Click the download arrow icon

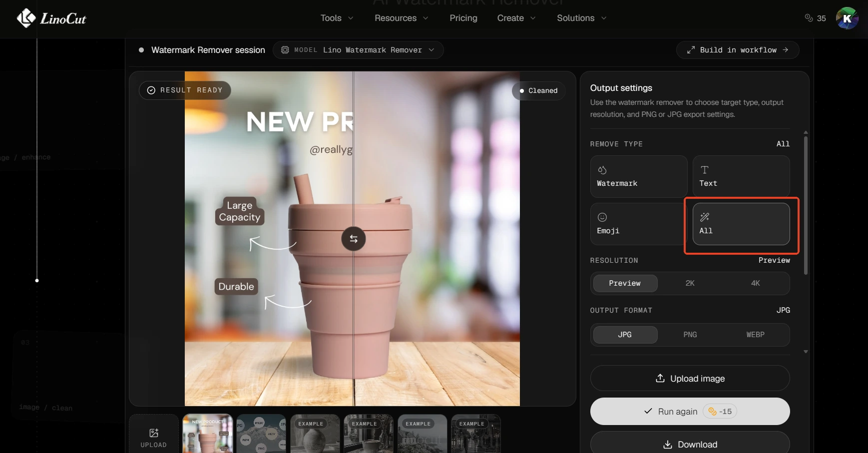tap(668, 445)
